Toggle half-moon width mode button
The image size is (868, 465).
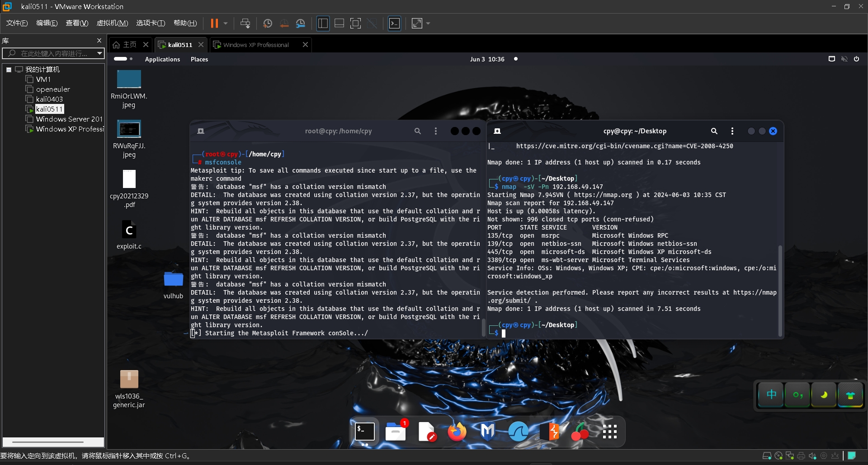pos(824,395)
